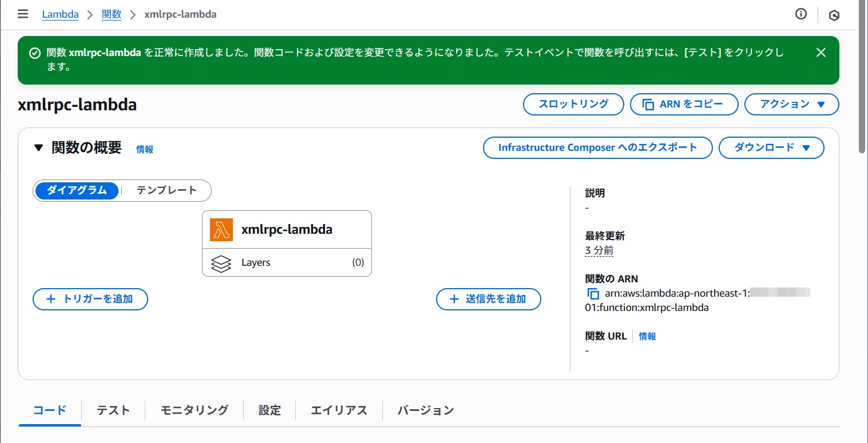
Task: Click the info circle icon in header
Action: 801,14
